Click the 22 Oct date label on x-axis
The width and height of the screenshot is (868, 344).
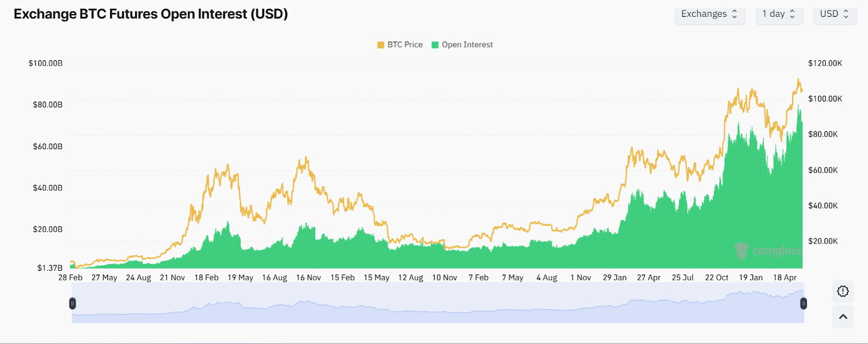click(x=717, y=278)
